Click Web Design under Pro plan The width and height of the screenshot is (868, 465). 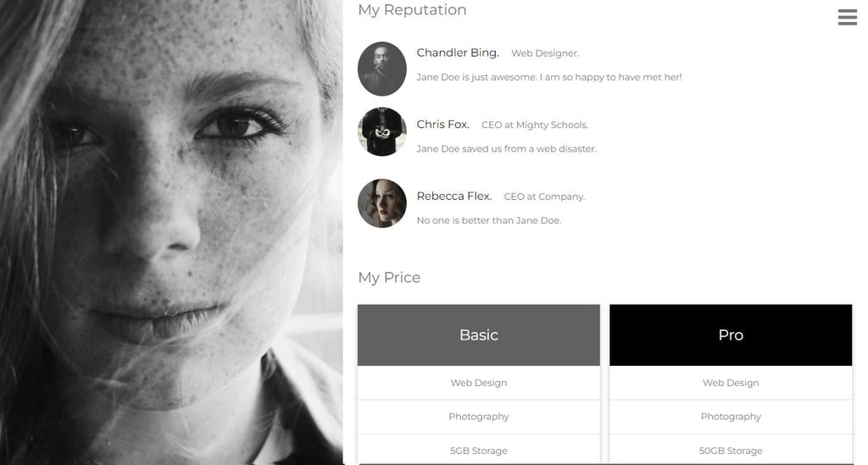tap(731, 383)
